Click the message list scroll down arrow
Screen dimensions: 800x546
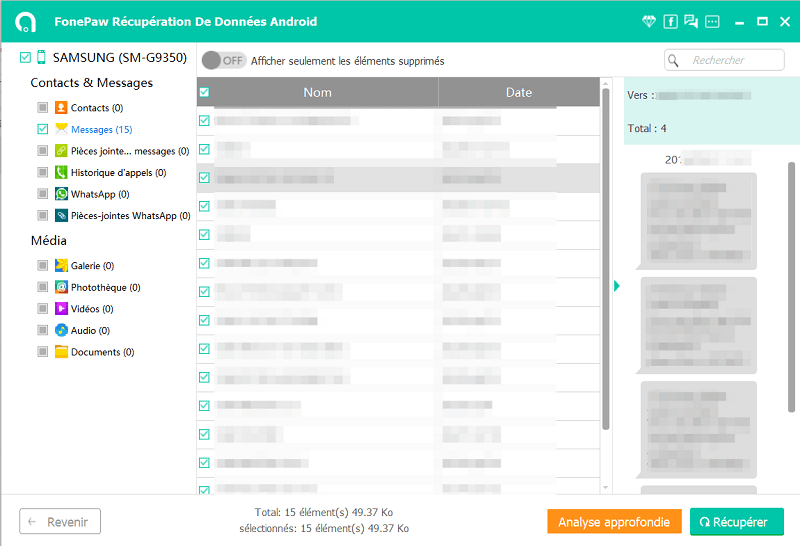point(606,488)
